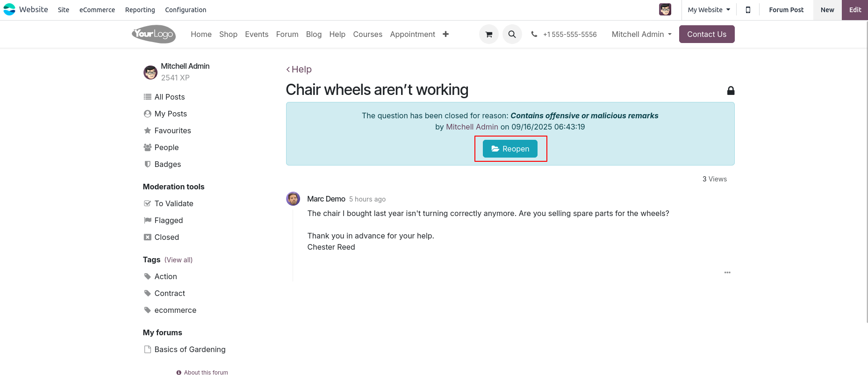Open the Reporting menu
Screen dimensions: 868x375
click(x=140, y=10)
